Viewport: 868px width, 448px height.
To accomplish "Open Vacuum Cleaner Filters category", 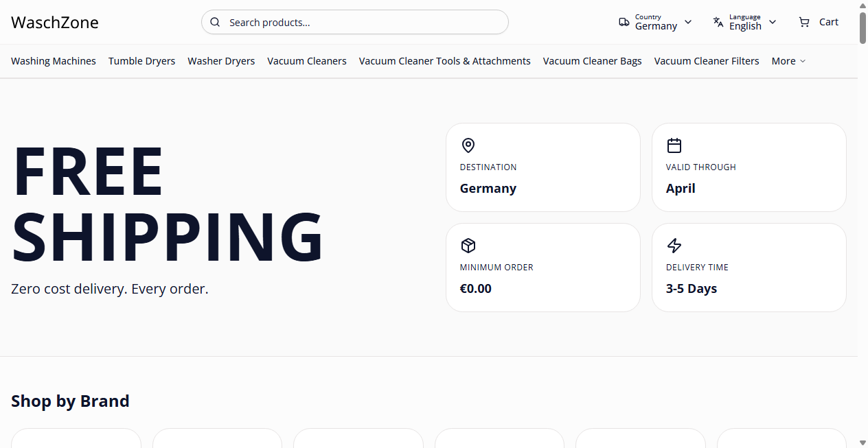I will (x=707, y=61).
